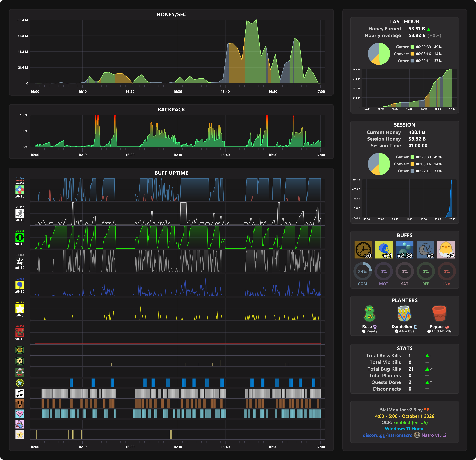The width and height of the screenshot is (476, 460).
Task: Click the wave buff icon showing x0
Action: (425, 250)
